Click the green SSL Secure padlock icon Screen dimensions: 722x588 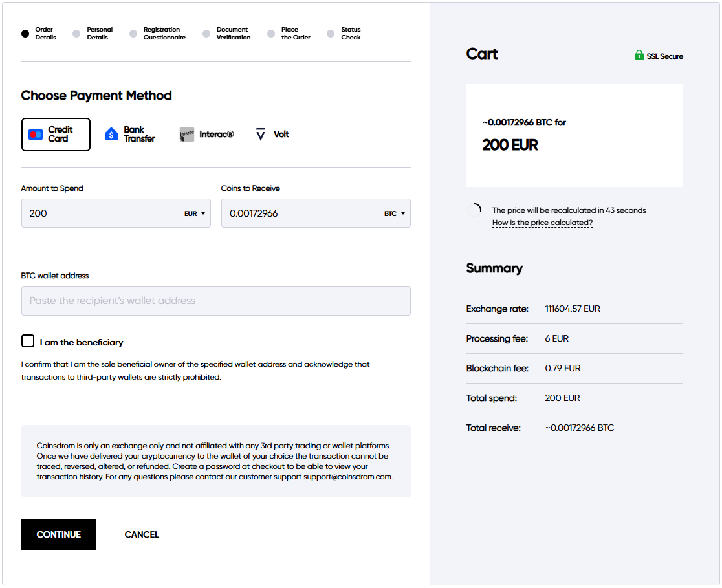[x=639, y=56]
